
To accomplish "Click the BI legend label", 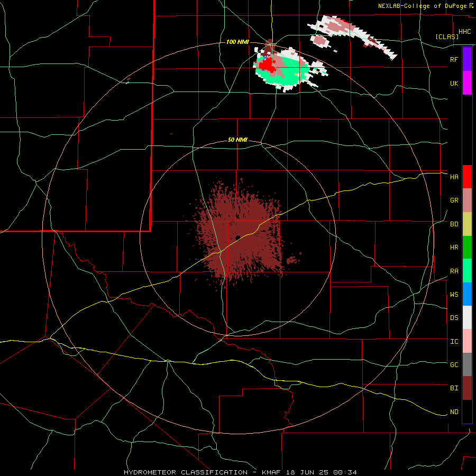I will (x=454, y=388).
